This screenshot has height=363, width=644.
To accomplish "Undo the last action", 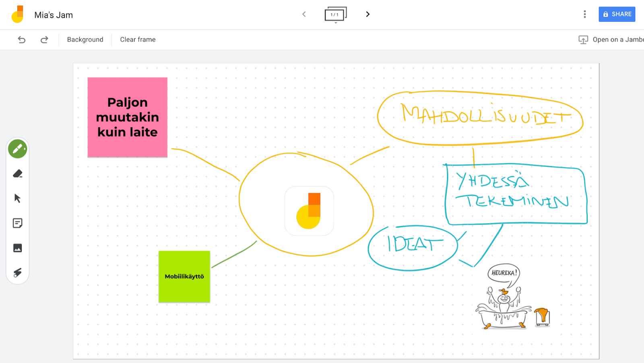I will [x=22, y=39].
